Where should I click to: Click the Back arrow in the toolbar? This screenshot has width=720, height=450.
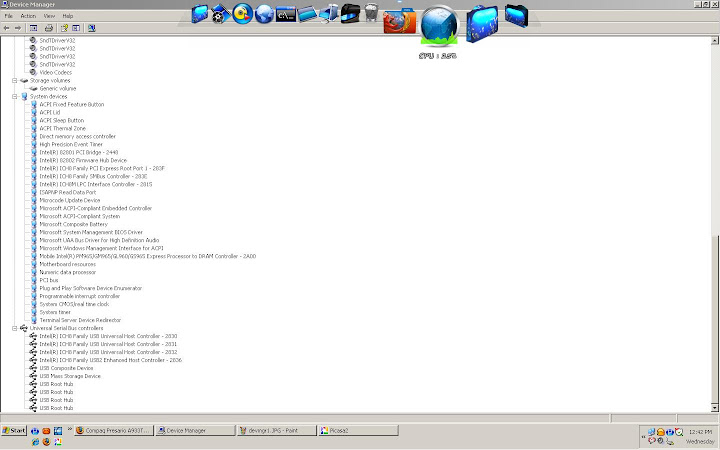[x=6, y=28]
